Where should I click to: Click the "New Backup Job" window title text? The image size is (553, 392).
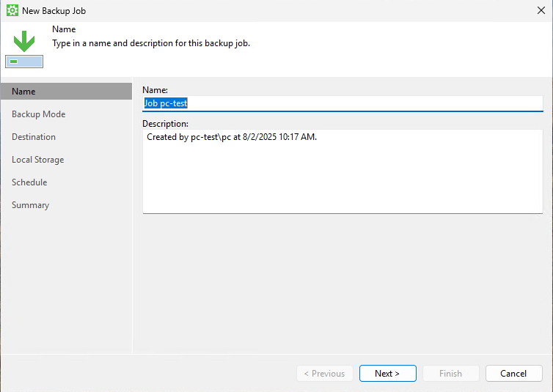coord(54,11)
